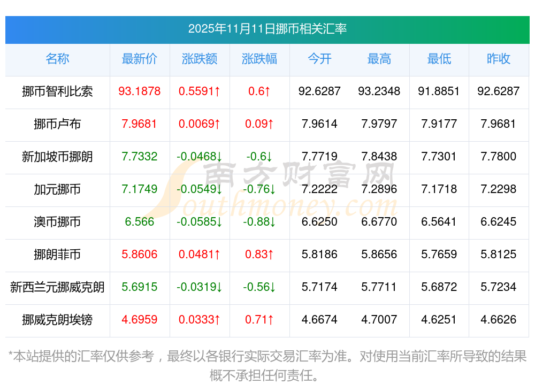
Task: Click change amount -0.0549↓
Action: click(x=199, y=189)
